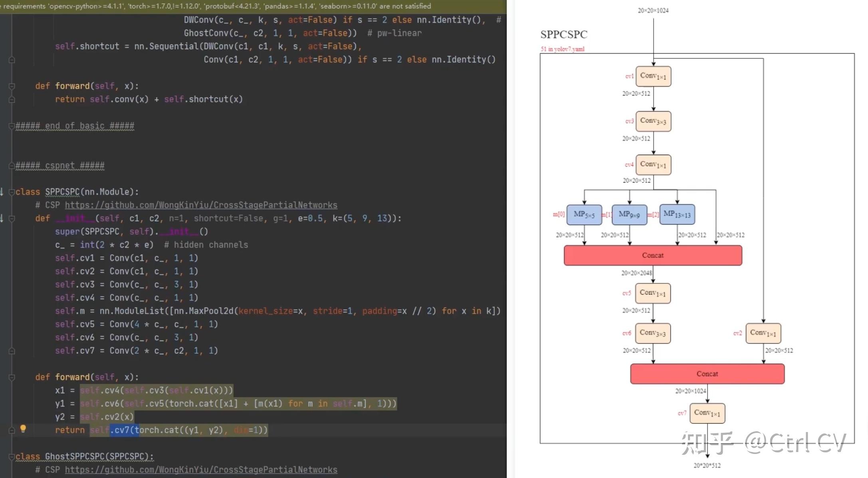
Task: Click the 'self.m = nn.ModuleList' line
Action: (278, 311)
